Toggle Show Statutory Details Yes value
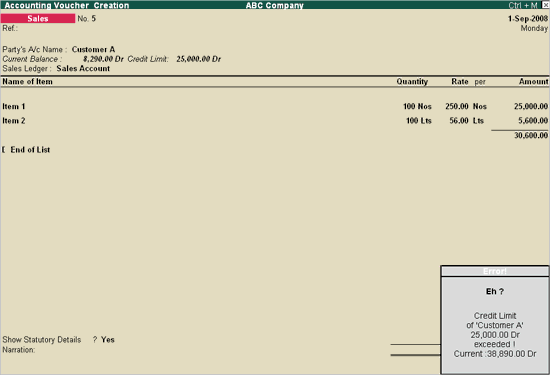The height and width of the screenshot is (375, 550). tap(108, 340)
